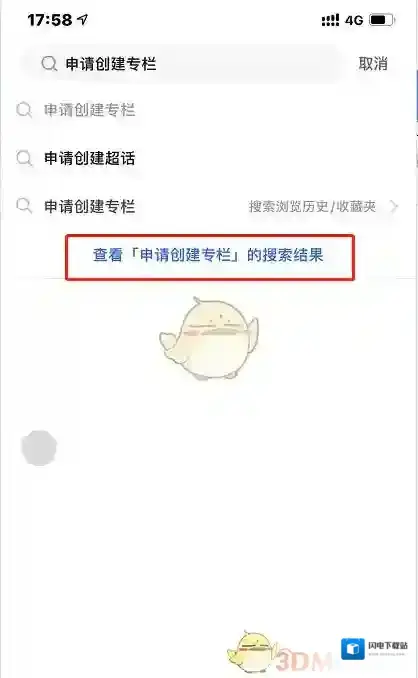Image resolution: width=418 pixels, height=678 pixels.
Task: Select bold 申请创建专栏 third suggestion text
Action: [90, 206]
